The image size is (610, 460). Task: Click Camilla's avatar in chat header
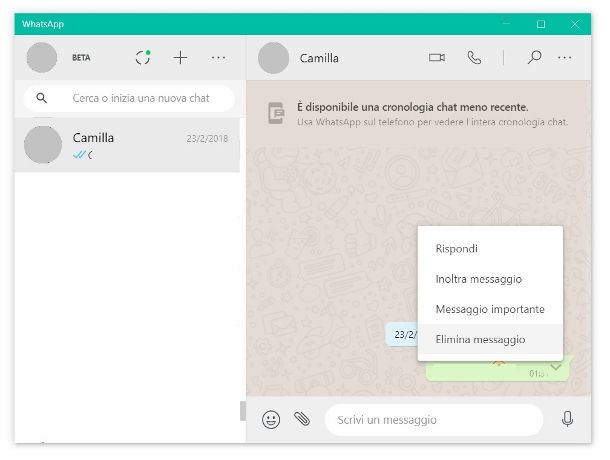[273, 58]
